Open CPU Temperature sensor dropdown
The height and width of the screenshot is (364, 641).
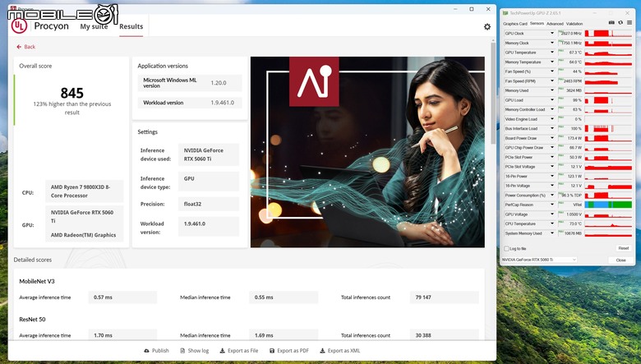point(552,223)
